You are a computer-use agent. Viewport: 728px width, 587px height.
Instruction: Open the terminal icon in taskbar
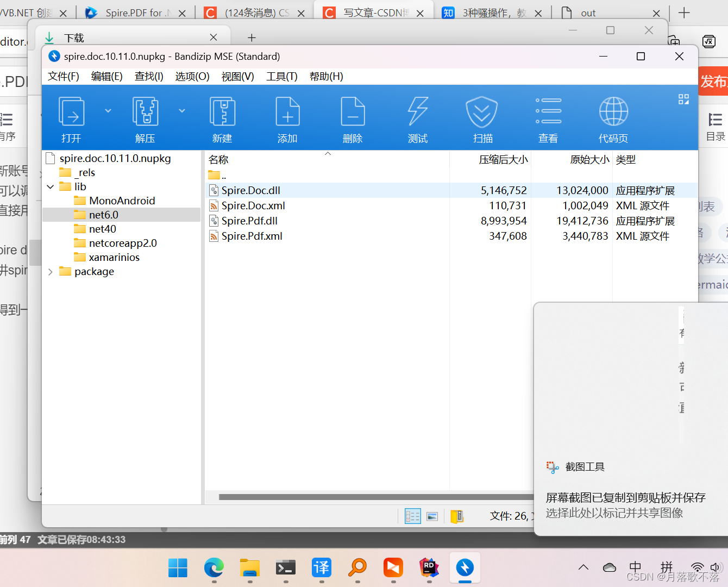(x=286, y=567)
